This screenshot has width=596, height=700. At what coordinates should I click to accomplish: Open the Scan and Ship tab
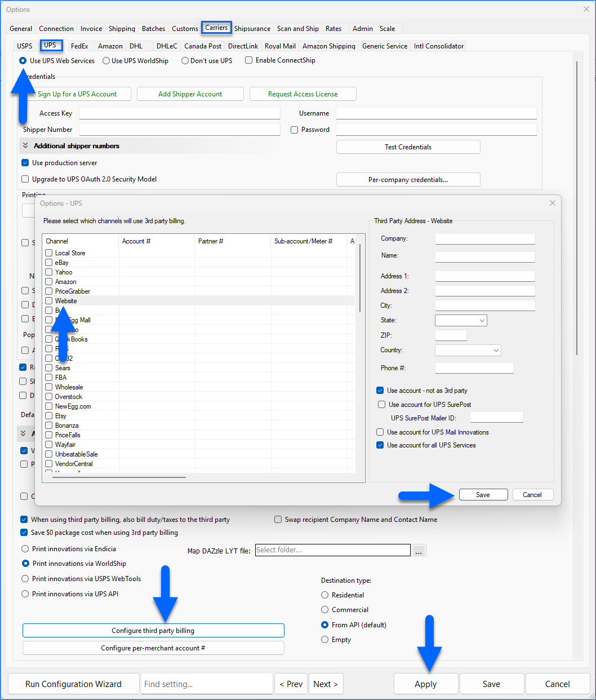pos(297,28)
